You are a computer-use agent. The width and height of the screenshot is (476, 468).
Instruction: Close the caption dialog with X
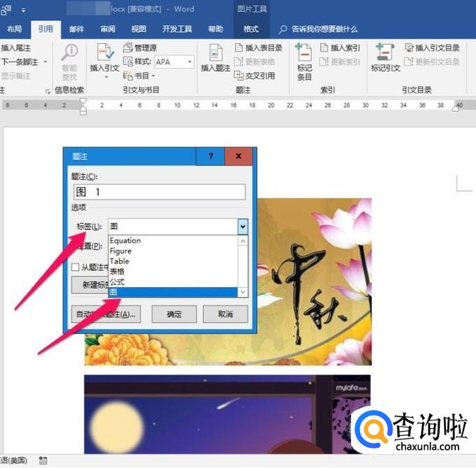coord(238,156)
